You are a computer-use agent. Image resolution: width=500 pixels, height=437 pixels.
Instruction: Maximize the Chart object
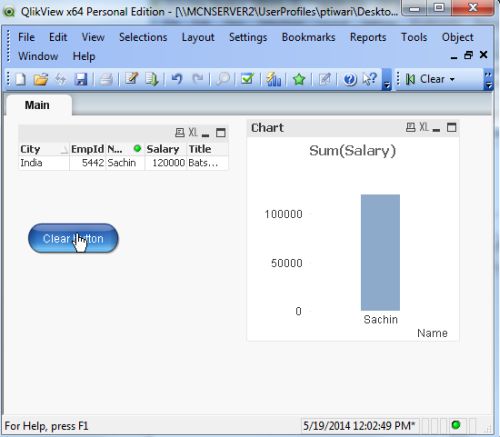pyautogui.click(x=452, y=127)
